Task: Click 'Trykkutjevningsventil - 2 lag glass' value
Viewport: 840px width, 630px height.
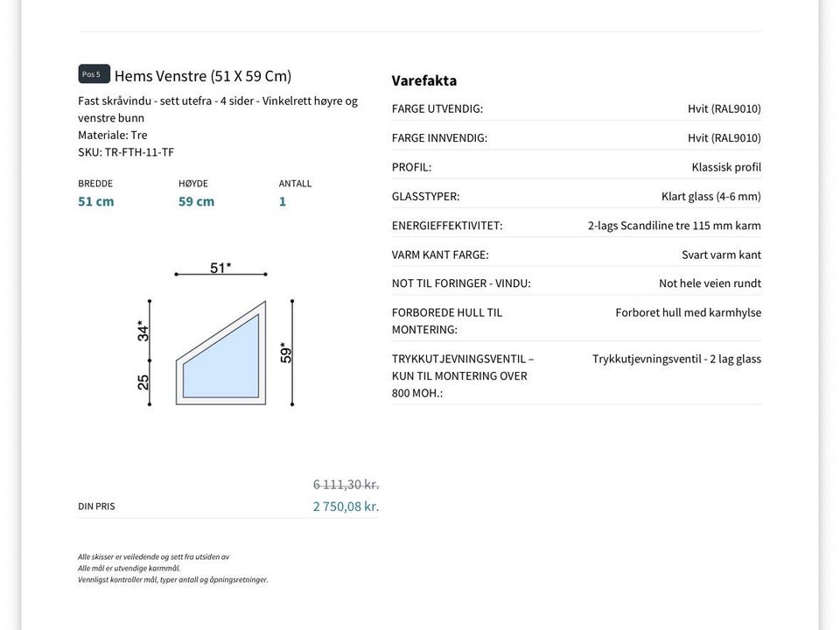Action: point(676,359)
